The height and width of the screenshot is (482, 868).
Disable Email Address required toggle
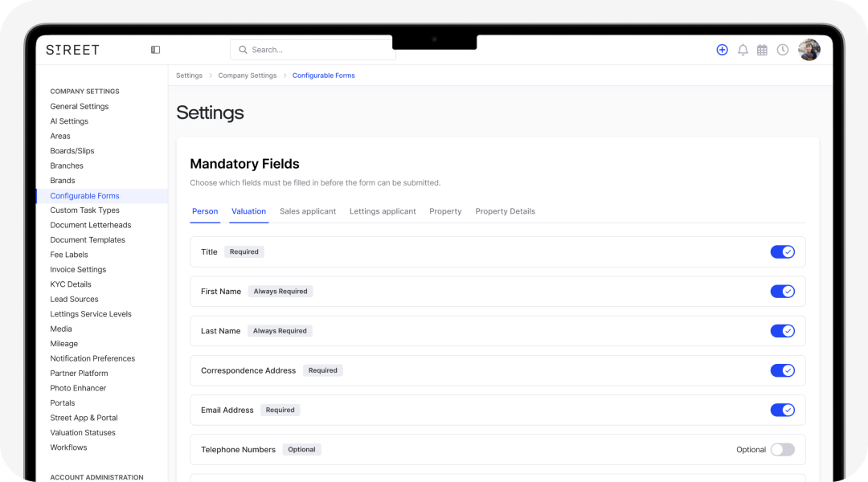(x=782, y=410)
